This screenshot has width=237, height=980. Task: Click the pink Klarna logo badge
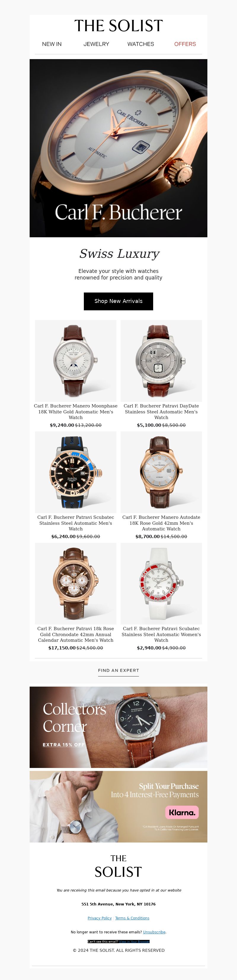point(182,813)
